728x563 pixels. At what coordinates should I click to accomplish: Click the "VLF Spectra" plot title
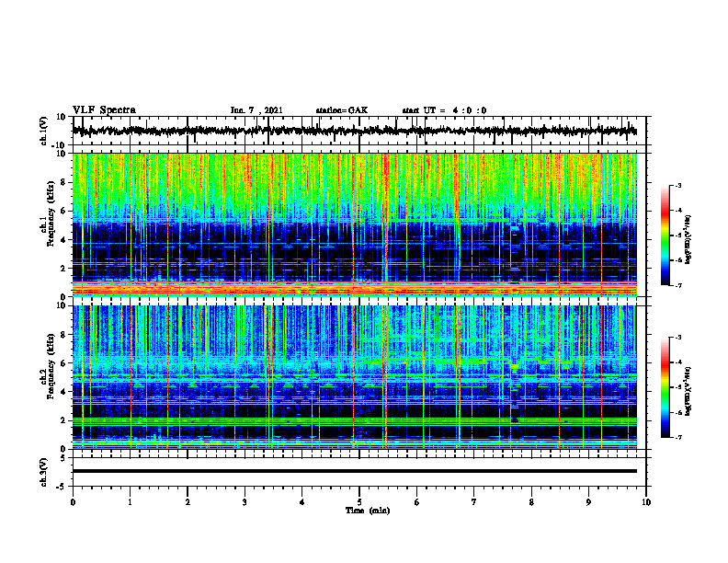104,110
